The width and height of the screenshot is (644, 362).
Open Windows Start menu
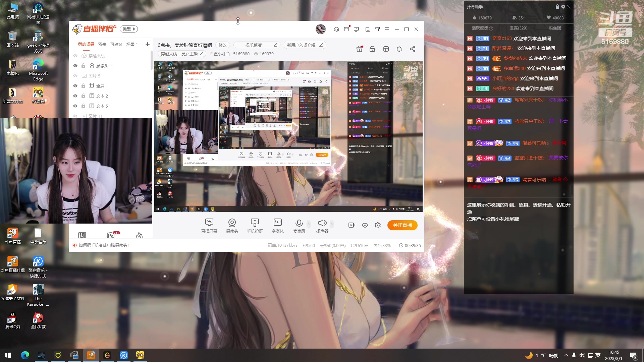click(x=8, y=355)
